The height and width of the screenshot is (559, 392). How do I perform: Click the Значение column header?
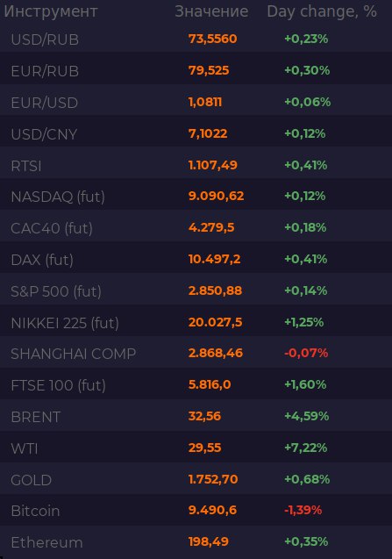[x=211, y=11]
